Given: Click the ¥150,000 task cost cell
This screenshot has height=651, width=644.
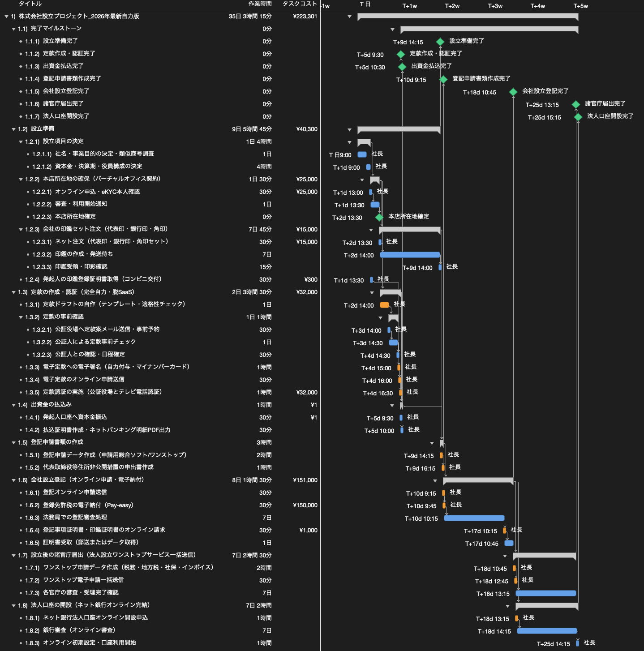Looking at the screenshot, I should [305, 505].
